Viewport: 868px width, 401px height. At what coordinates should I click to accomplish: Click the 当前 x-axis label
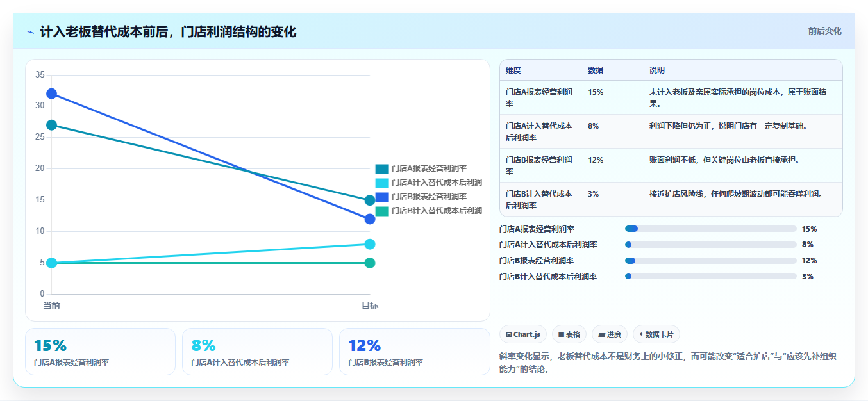(52, 306)
